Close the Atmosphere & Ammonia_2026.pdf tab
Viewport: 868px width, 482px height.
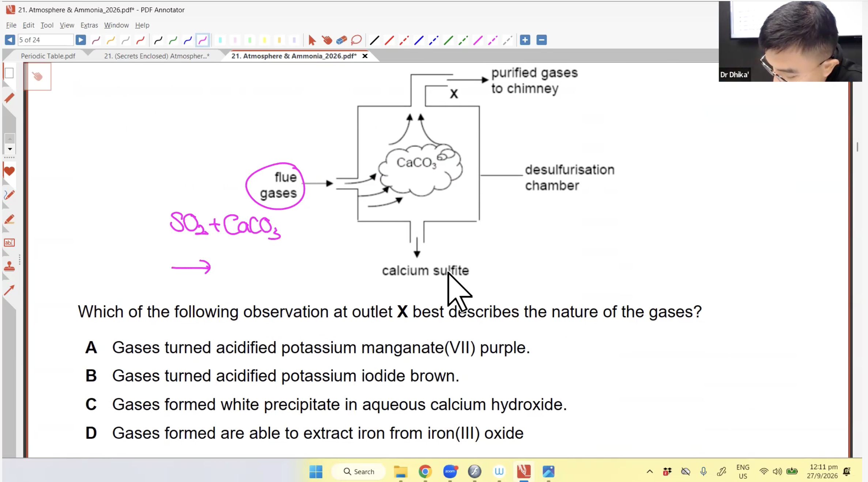[365, 56]
